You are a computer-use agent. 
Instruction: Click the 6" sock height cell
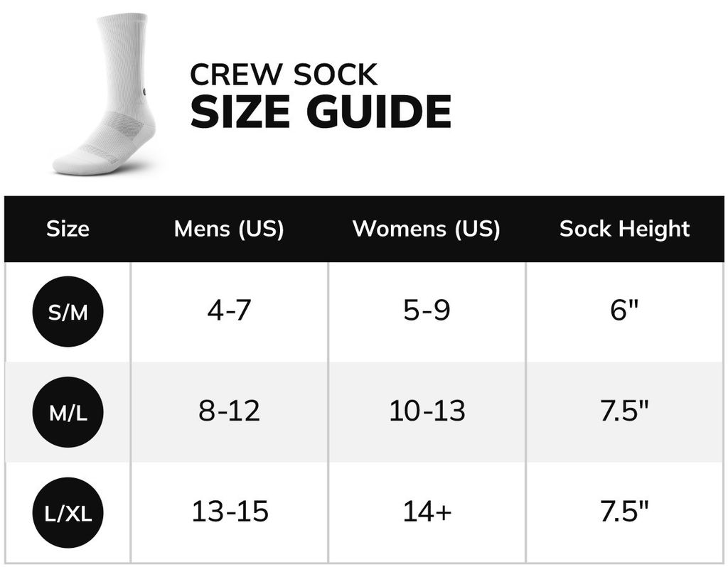pyautogui.click(x=624, y=311)
